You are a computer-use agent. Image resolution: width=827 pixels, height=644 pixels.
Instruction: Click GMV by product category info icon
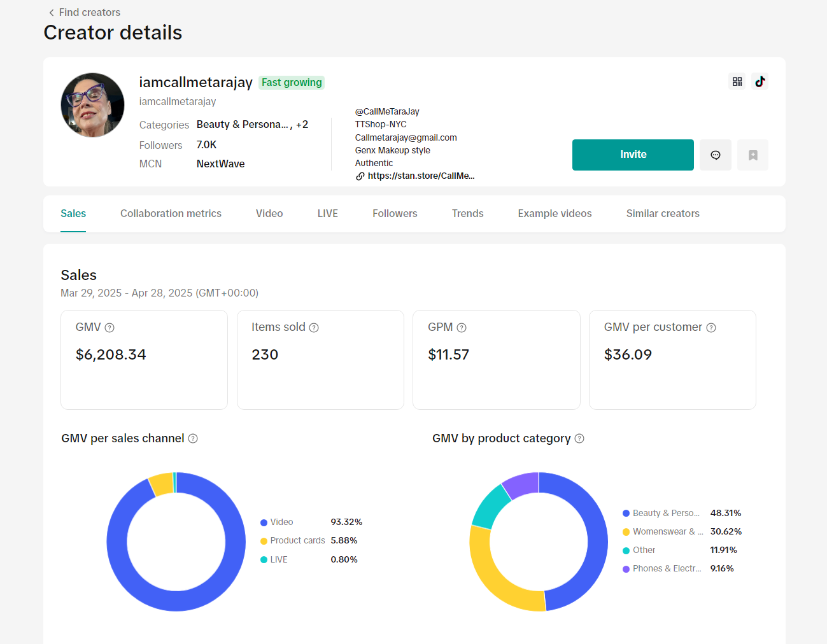coord(579,438)
